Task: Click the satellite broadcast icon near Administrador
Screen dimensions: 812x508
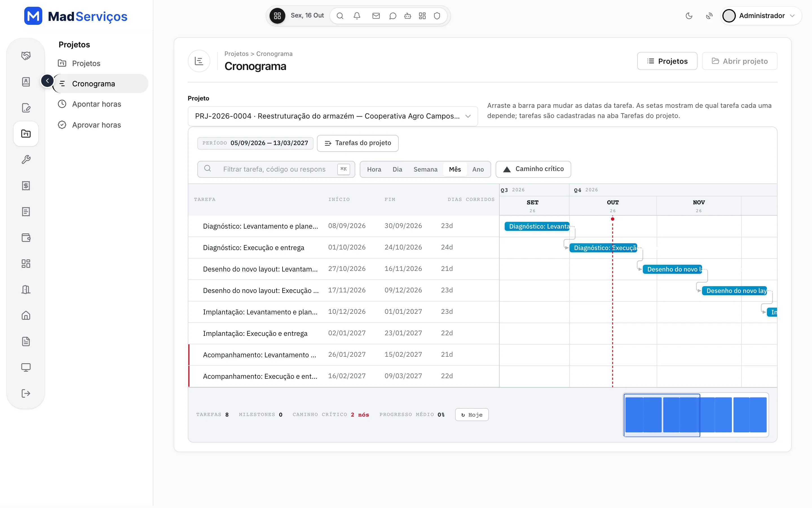Action: click(709, 16)
